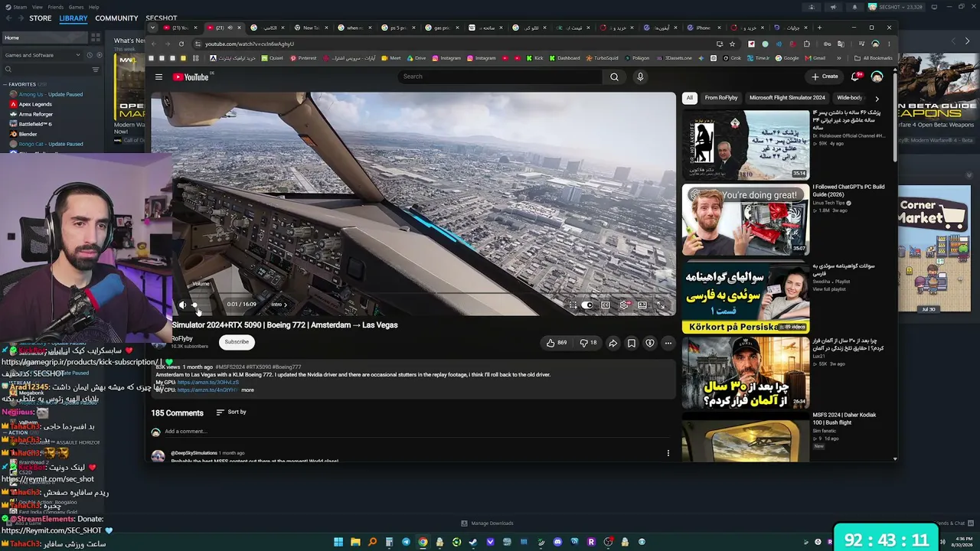The width and height of the screenshot is (980, 551).
Task: Expand description with 'more' link
Action: (247, 390)
